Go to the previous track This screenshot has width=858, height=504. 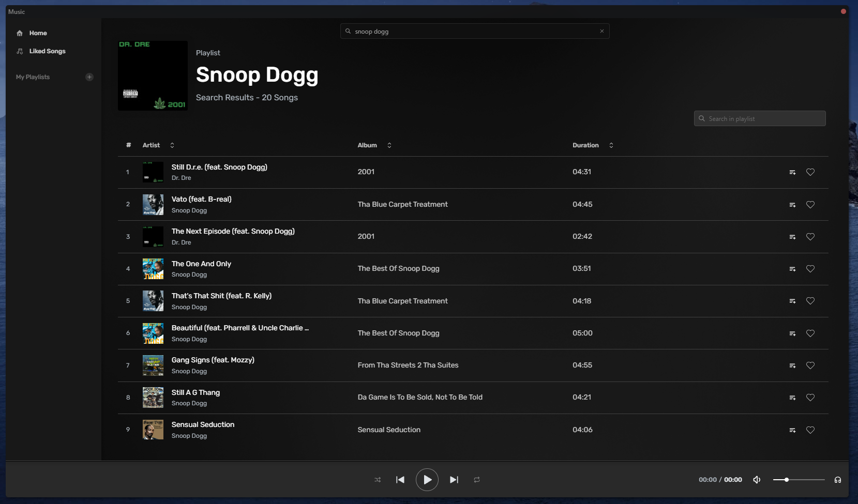coord(400,480)
